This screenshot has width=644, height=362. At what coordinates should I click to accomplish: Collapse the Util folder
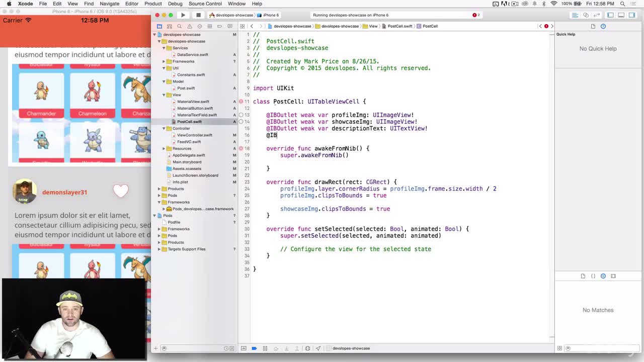[x=164, y=68]
